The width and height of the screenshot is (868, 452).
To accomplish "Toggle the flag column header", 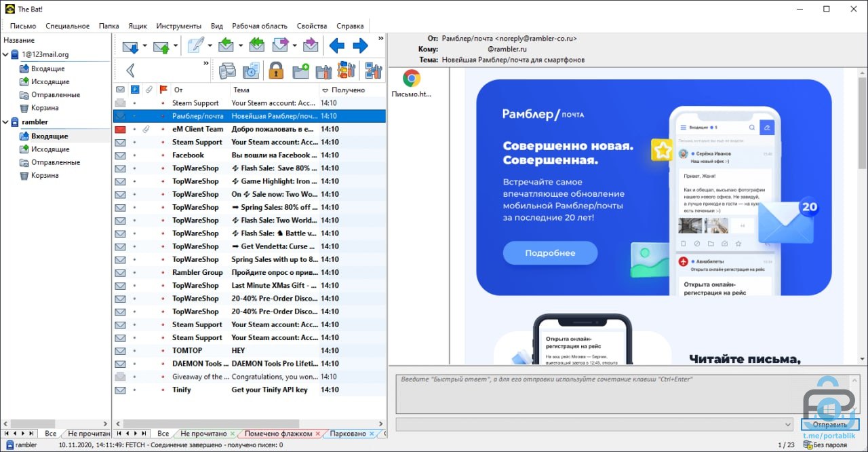I will coord(163,90).
